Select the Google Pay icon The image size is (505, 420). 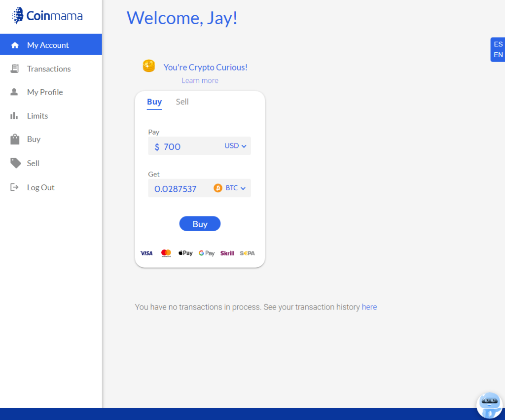point(207,253)
